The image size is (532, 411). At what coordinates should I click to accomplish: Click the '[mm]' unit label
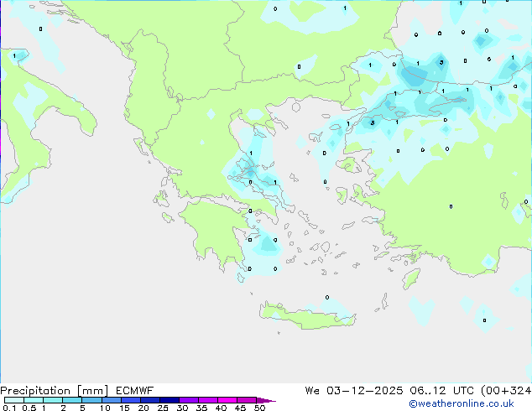(92, 391)
